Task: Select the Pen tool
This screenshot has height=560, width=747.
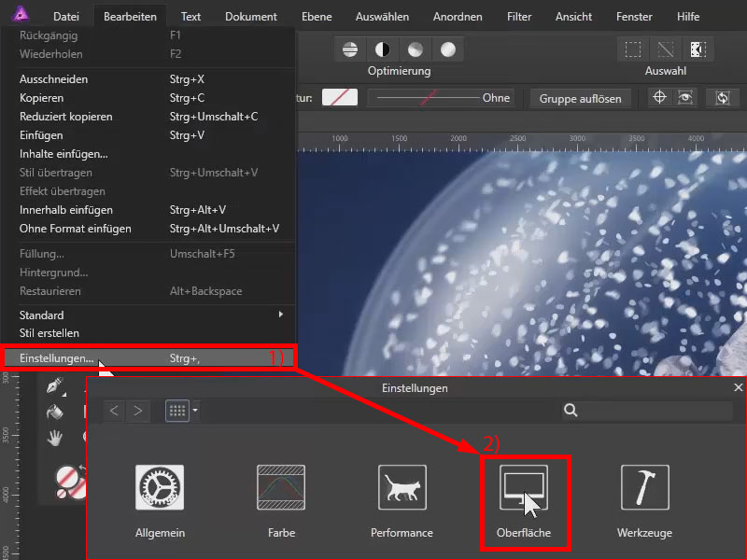Action: (x=55, y=385)
